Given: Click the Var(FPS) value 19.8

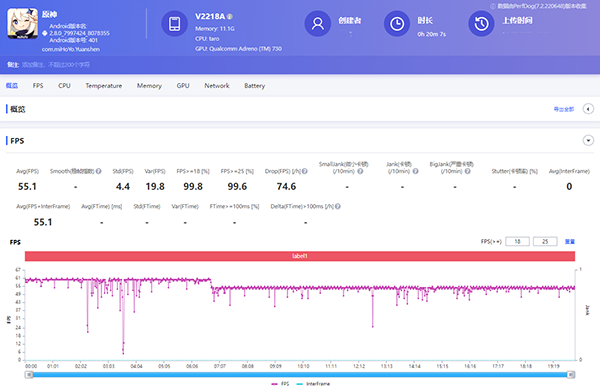Looking at the screenshot, I should tap(155, 186).
